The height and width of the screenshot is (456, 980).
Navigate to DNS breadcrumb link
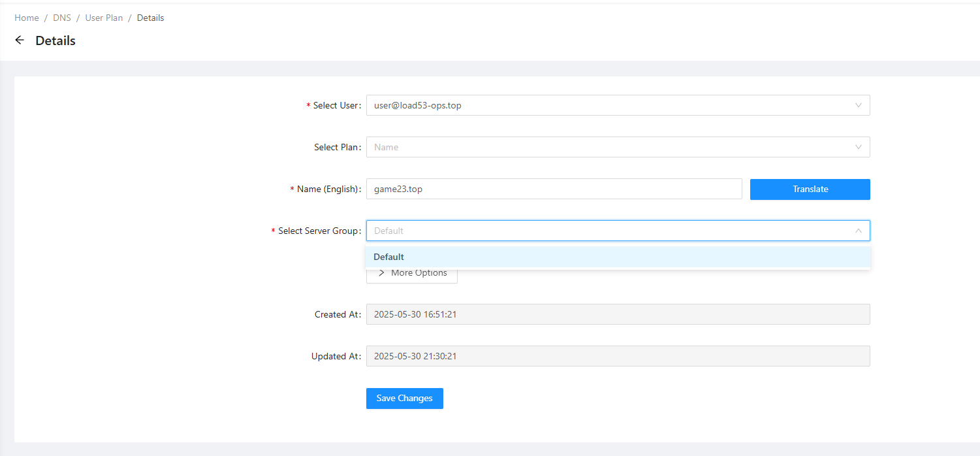coord(62,18)
